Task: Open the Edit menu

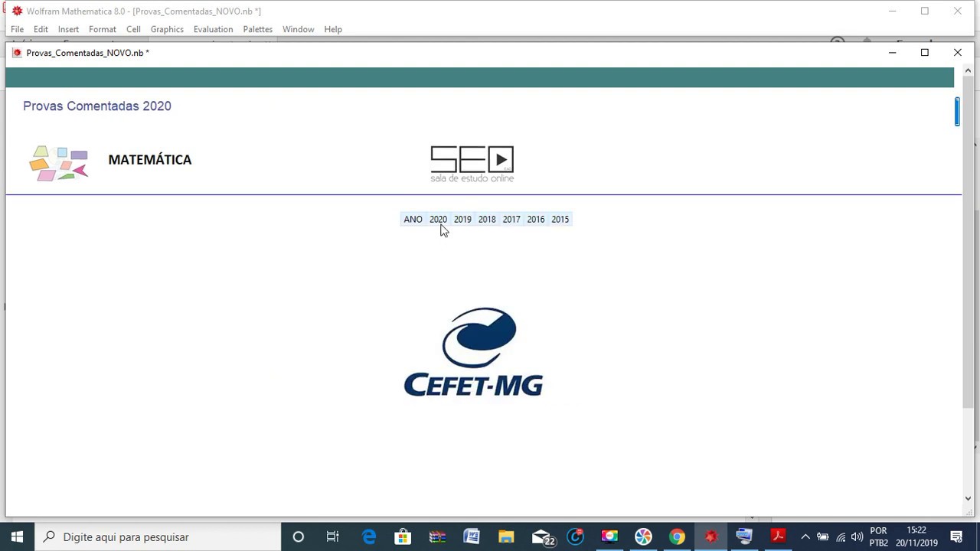Action: (41, 29)
